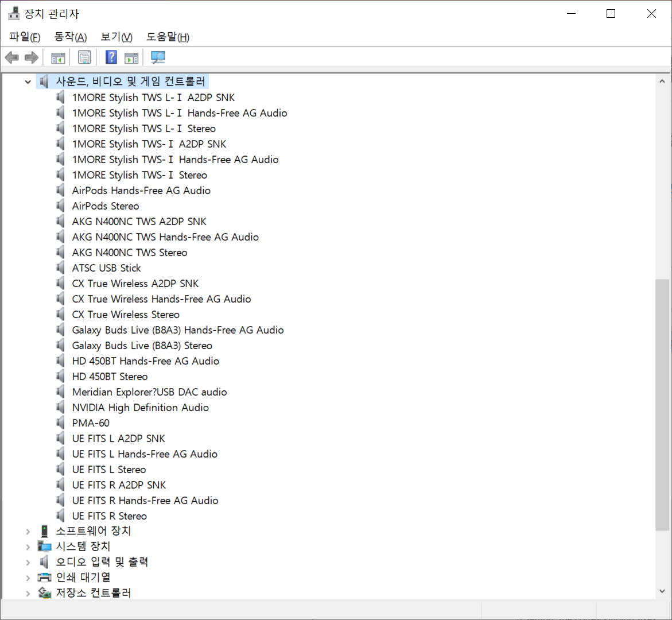Click speaker icon beside PMA-60
This screenshot has width=672, height=620.
[x=60, y=423]
